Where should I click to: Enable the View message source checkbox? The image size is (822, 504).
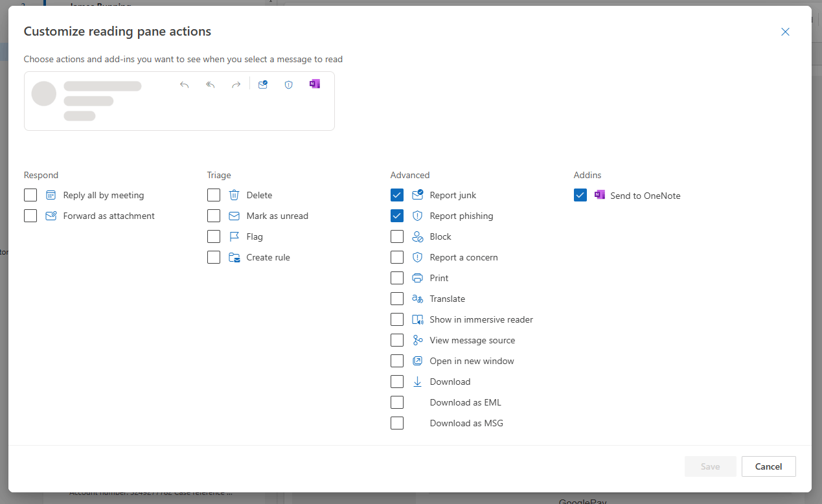click(x=397, y=340)
